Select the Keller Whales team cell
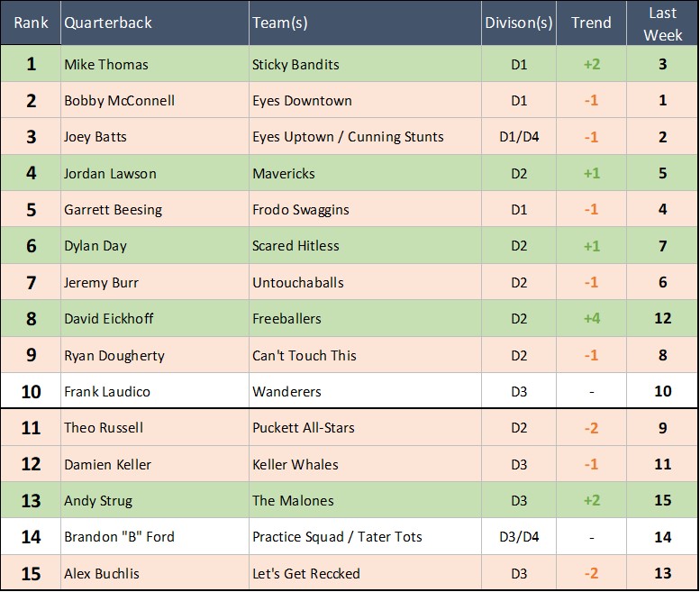 click(x=295, y=465)
